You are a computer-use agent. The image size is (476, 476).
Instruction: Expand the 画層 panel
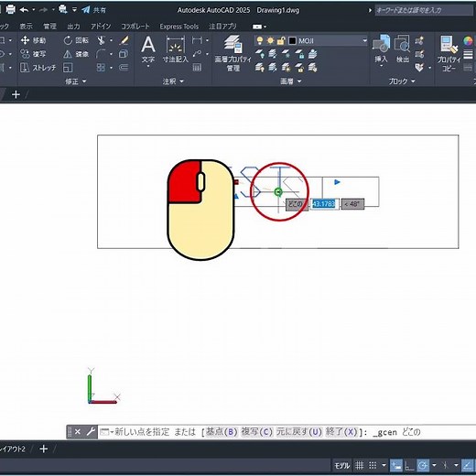click(x=291, y=81)
